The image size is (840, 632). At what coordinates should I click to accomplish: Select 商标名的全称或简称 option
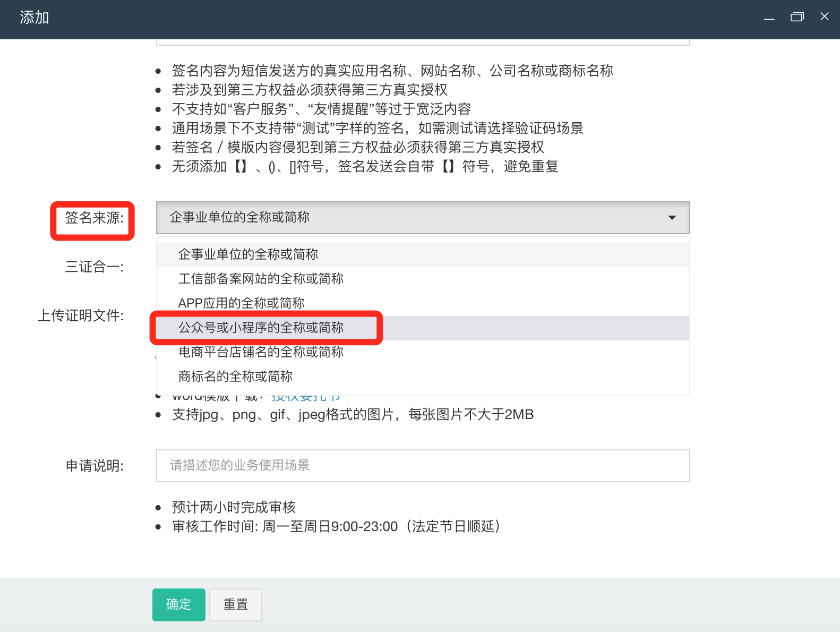(235, 377)
